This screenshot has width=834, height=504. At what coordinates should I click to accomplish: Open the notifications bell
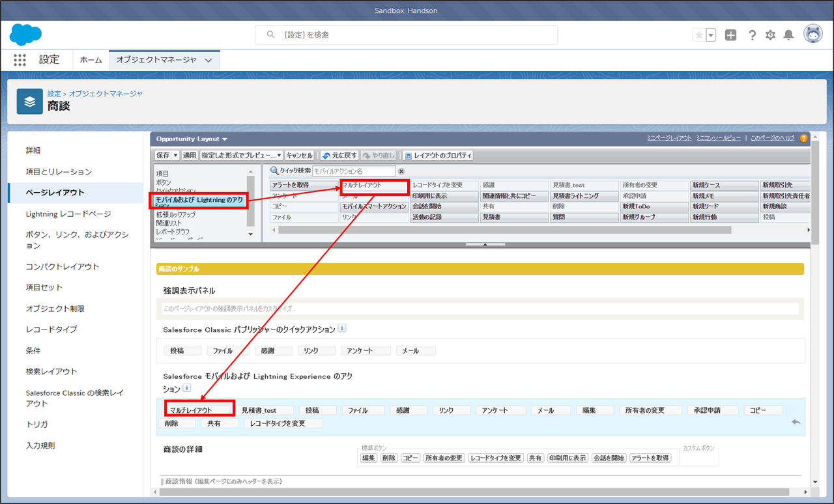(x=788, y=35)
